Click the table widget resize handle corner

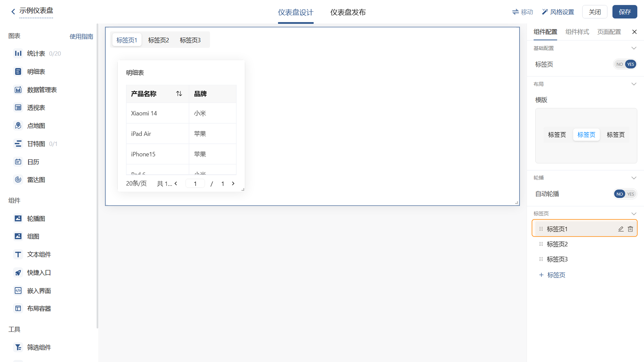point(243,190)
